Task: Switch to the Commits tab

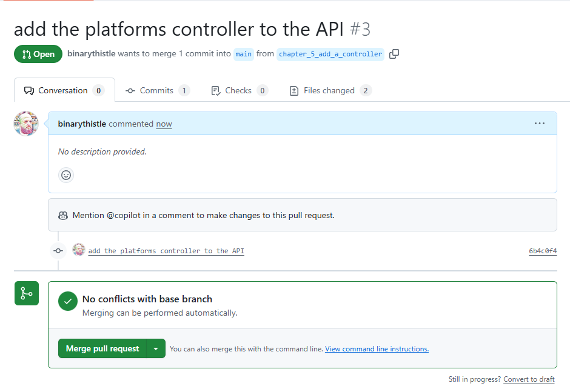Action: (157, 90)
